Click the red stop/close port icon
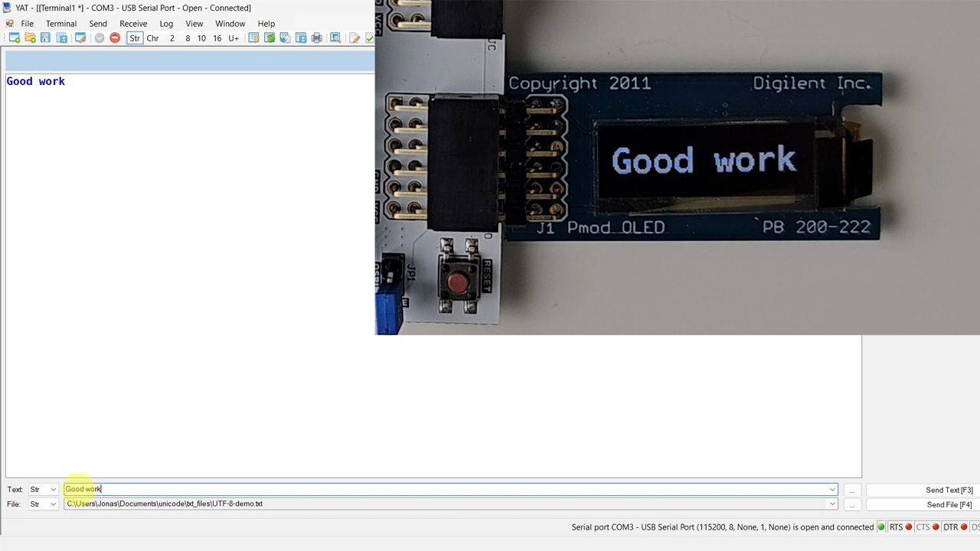980x551 pixels. (x=115, y=38)
